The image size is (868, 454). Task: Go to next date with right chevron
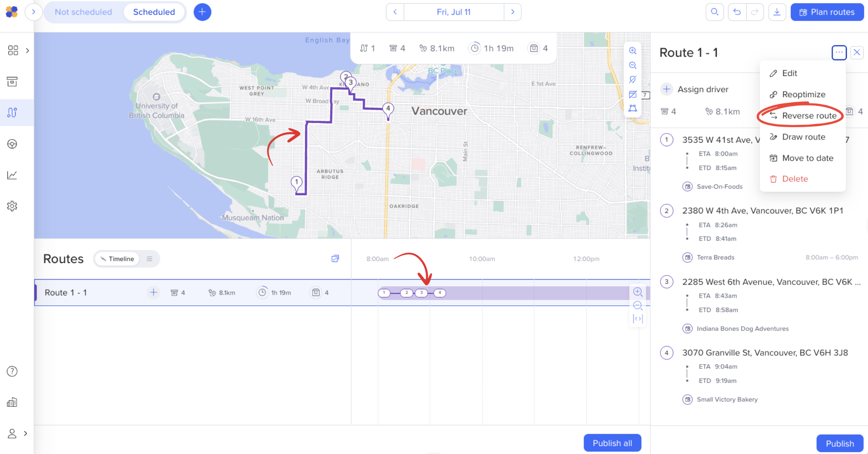pos(512,12)
